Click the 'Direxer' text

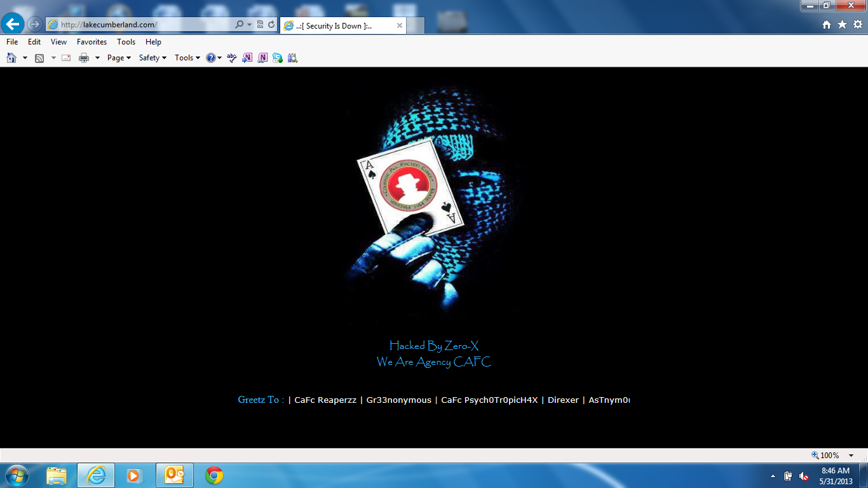pyautogui.click(x=563, y=400)
